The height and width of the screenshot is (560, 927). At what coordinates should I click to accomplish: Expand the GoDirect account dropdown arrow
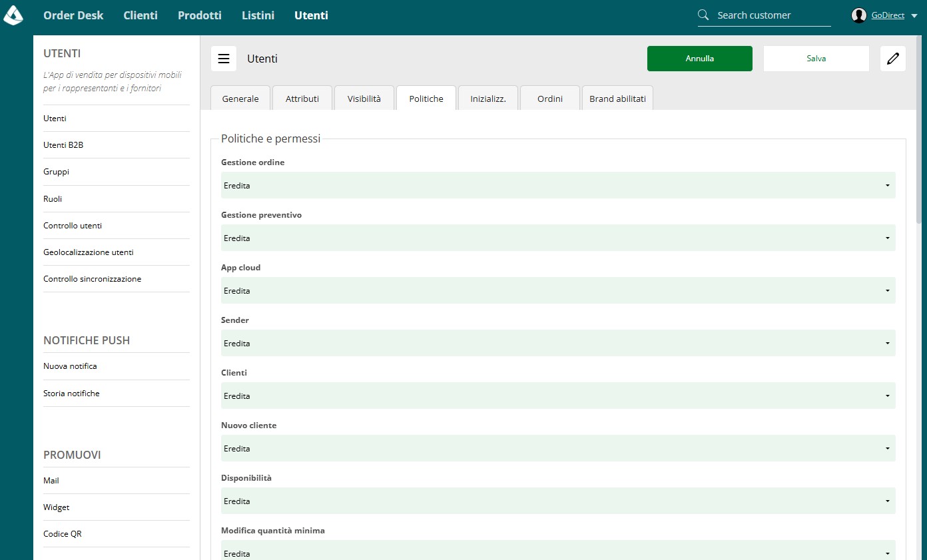[x=914, y=16]
